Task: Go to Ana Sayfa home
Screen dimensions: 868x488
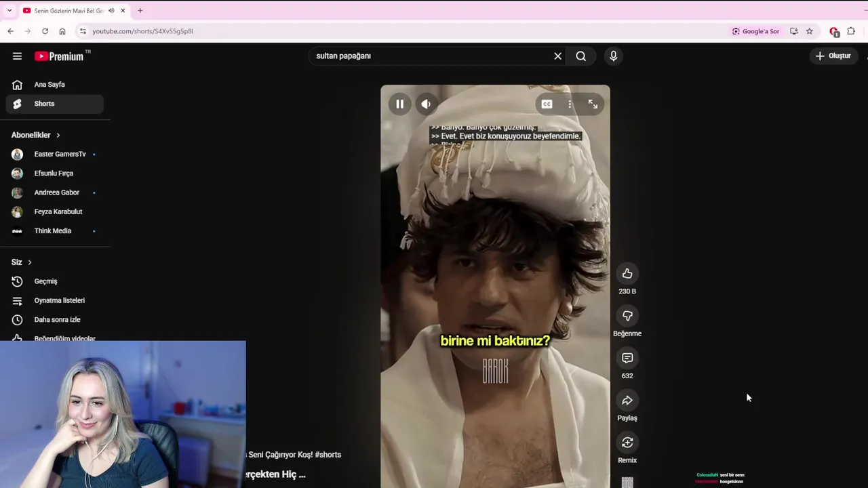Action: (55, 85)
